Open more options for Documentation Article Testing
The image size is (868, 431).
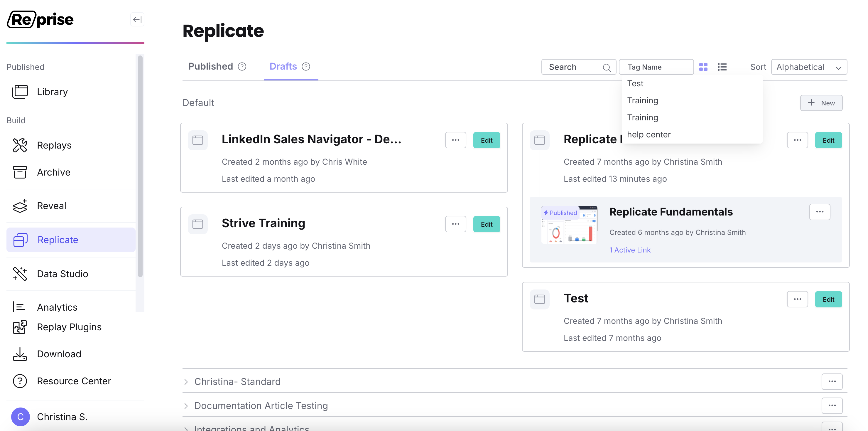[832, 405]
